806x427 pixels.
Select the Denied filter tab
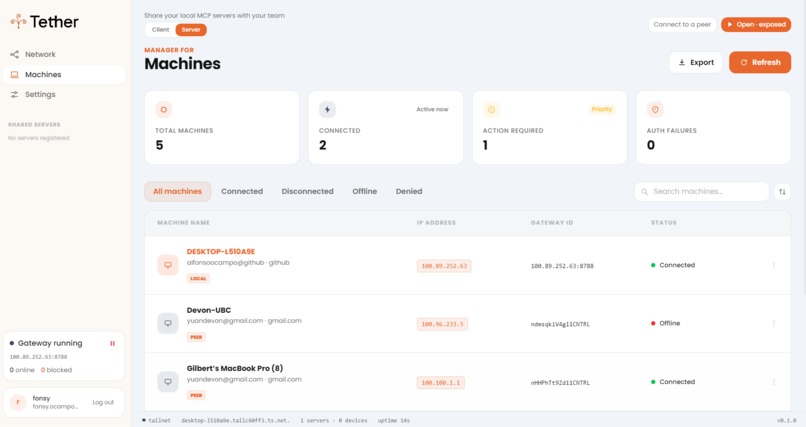409,191
